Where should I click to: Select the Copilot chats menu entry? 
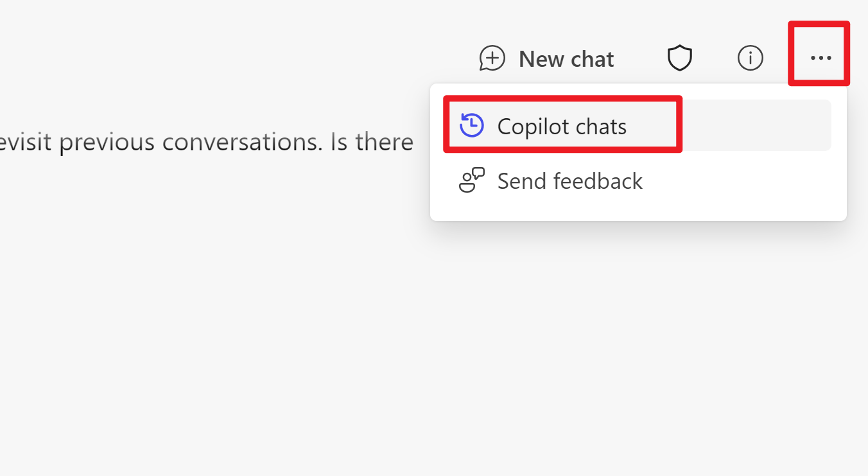click(638, 125)
